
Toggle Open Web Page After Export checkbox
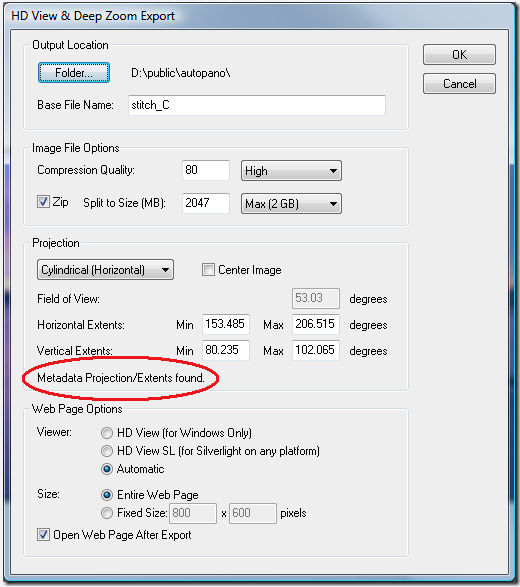[43, 535]
